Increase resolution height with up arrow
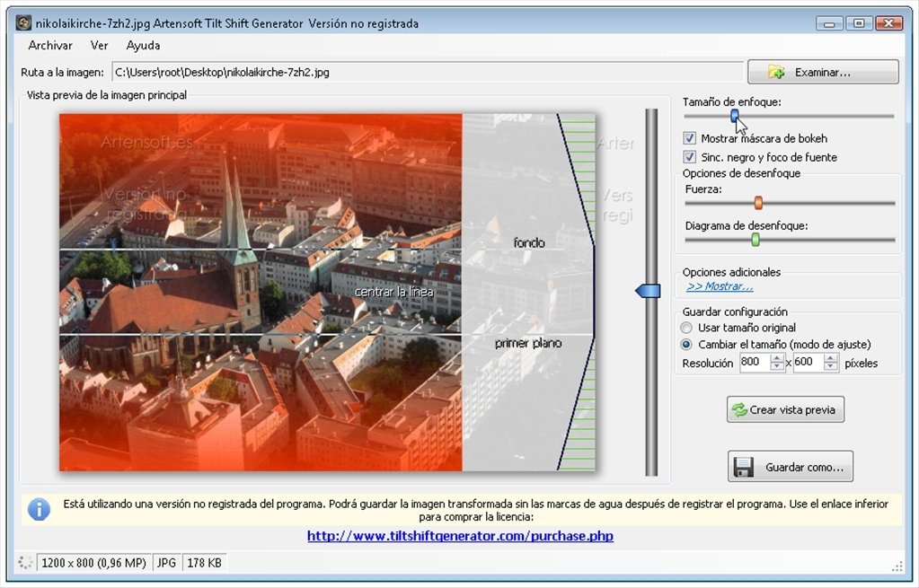Viewport: 919px width, 588px height. (x=830, y=358)
